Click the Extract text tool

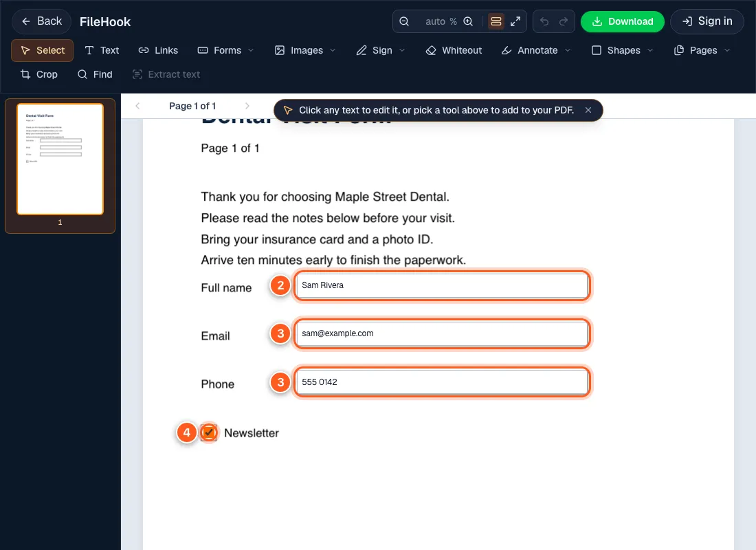(166, 74)
